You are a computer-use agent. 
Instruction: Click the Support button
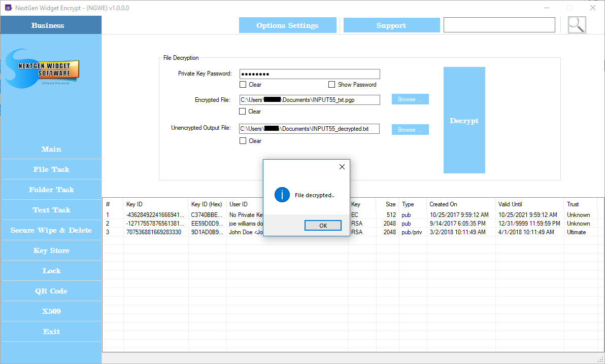tap(391, 25)
